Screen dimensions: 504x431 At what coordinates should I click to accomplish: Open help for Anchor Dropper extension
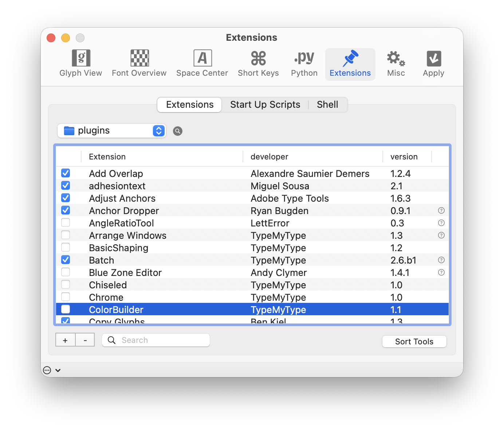(441, 210)
